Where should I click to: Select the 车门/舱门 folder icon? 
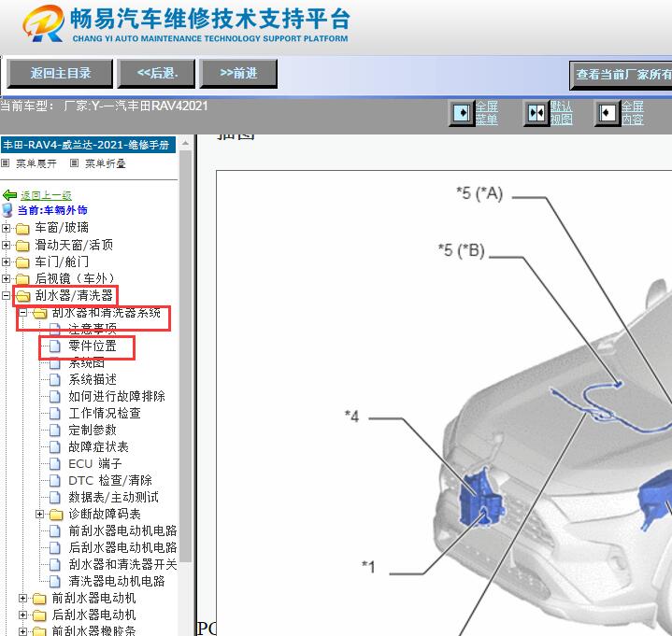coord(22,262)
